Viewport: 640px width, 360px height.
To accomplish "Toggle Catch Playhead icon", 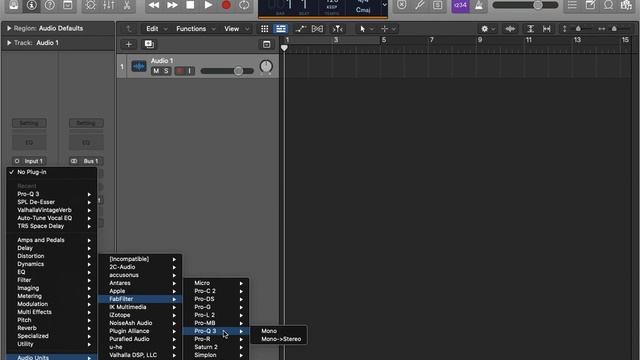I will coord(337,29).
